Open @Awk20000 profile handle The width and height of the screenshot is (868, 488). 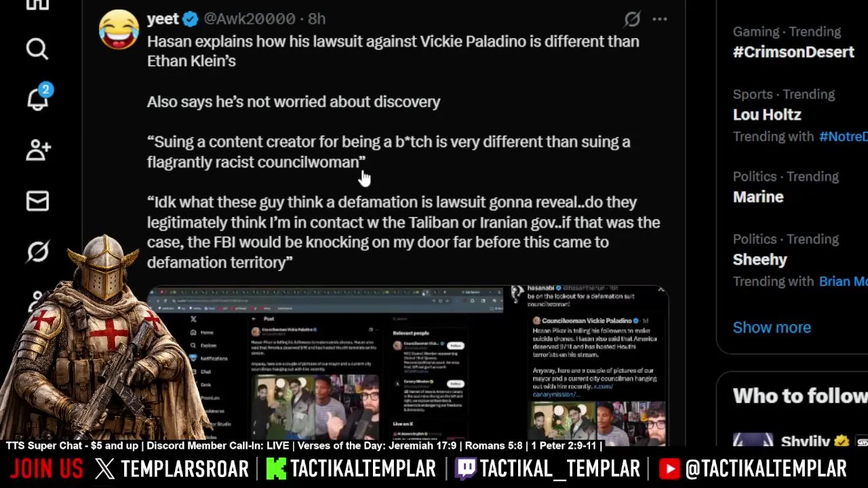249,19
